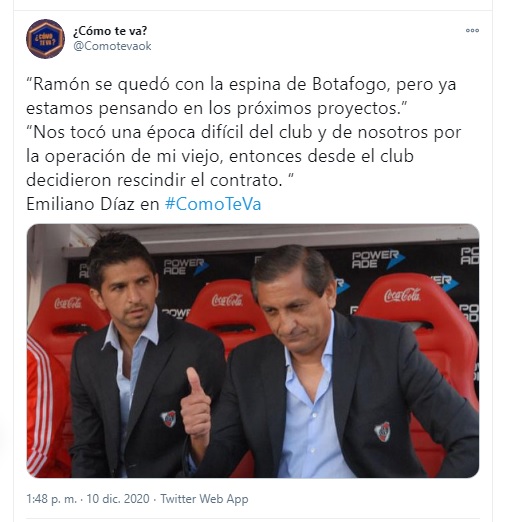Click the Powerade banner in the photo
This screenshot has height=522, width=509.
click(378, 260)
